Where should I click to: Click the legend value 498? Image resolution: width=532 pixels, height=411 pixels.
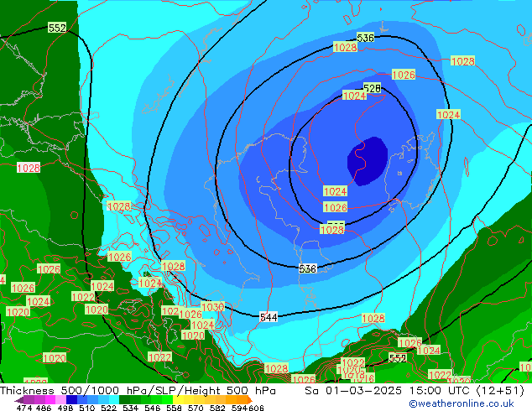pos(65,408)
